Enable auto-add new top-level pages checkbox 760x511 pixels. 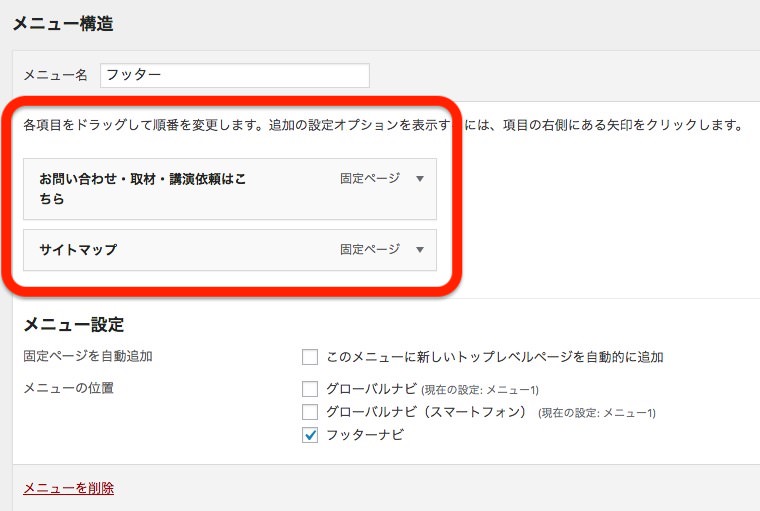pyautogui.click(x=310, y=357)
